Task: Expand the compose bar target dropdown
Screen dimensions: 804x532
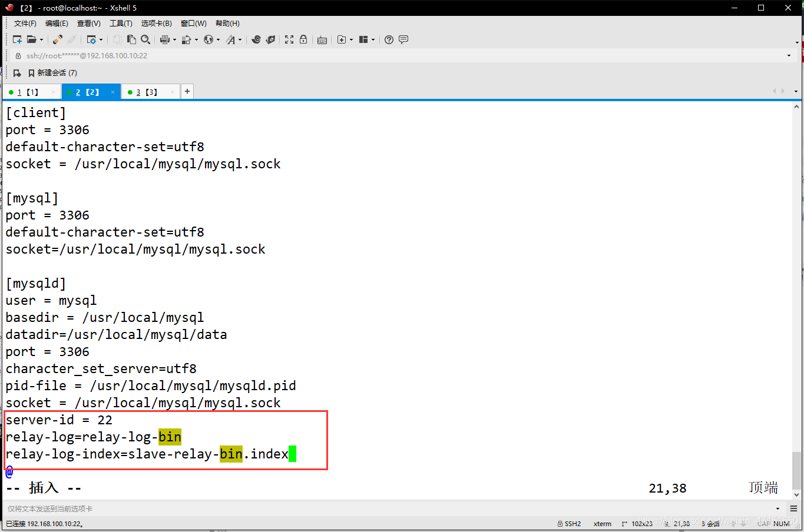Action: (x=777, y=508)
